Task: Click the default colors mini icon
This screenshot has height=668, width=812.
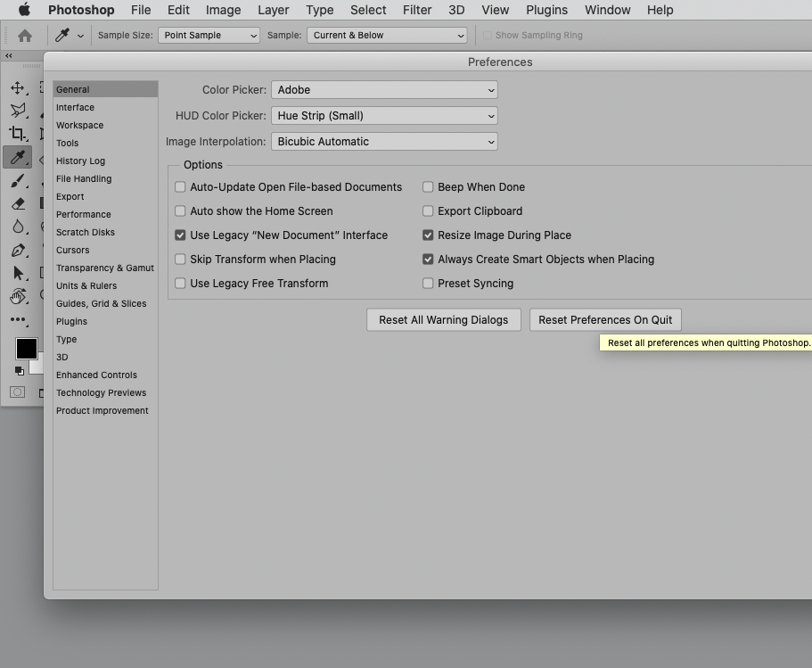Action: 19,370
